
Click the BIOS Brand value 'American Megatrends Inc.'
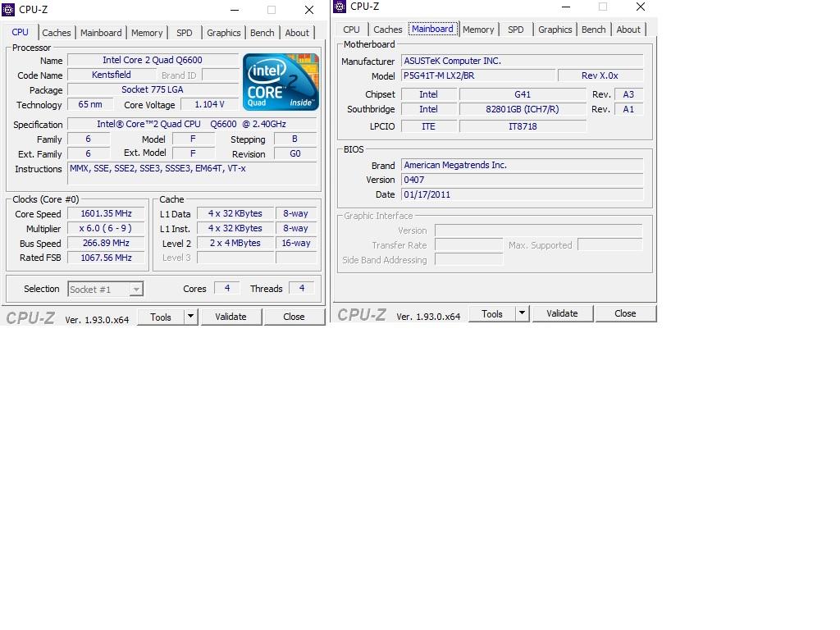pyautogui.click(x=523, y=165)
